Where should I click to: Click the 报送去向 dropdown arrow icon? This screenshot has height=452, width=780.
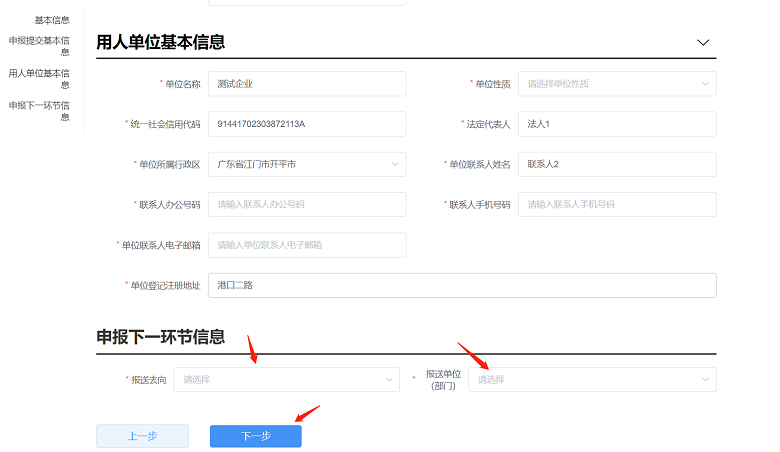coord(389,379)
